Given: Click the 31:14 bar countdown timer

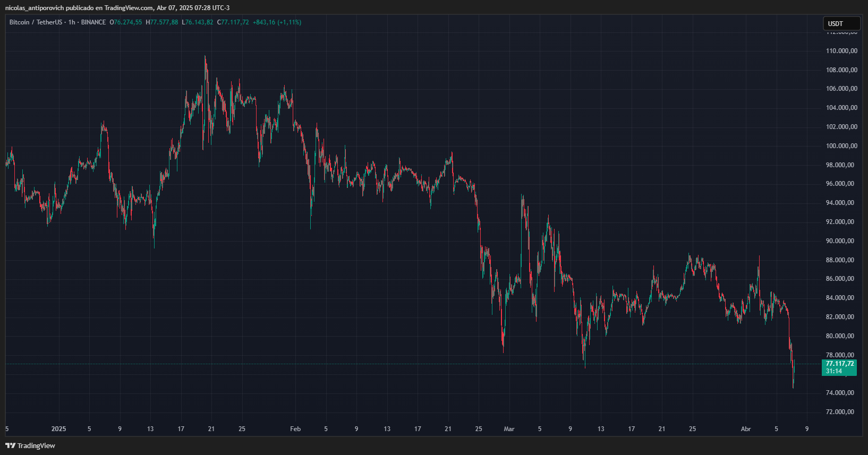Looking at the screenshot, I should click(834, 371).
